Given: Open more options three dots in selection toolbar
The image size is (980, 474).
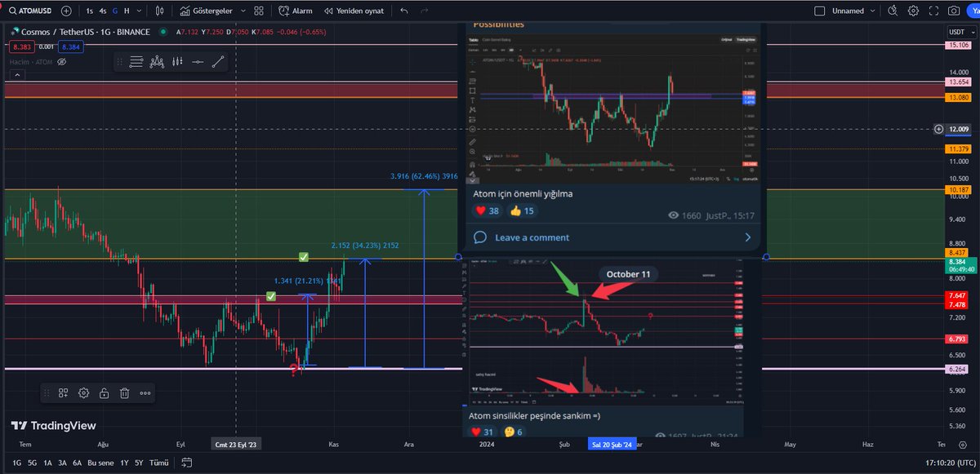Looking at the screenshot, I should pyautogui.click(x=145, y=393).
